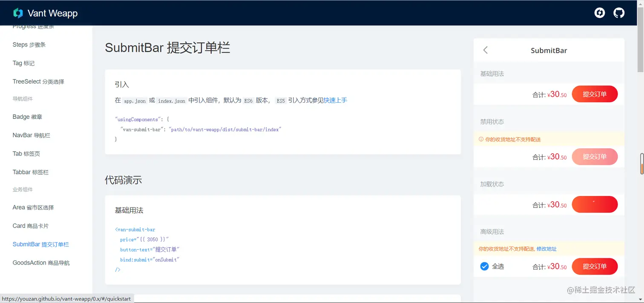Viewport: 644px width, 303px height.
Task: Click the 修改地址 link
Action: coord(546,249)
